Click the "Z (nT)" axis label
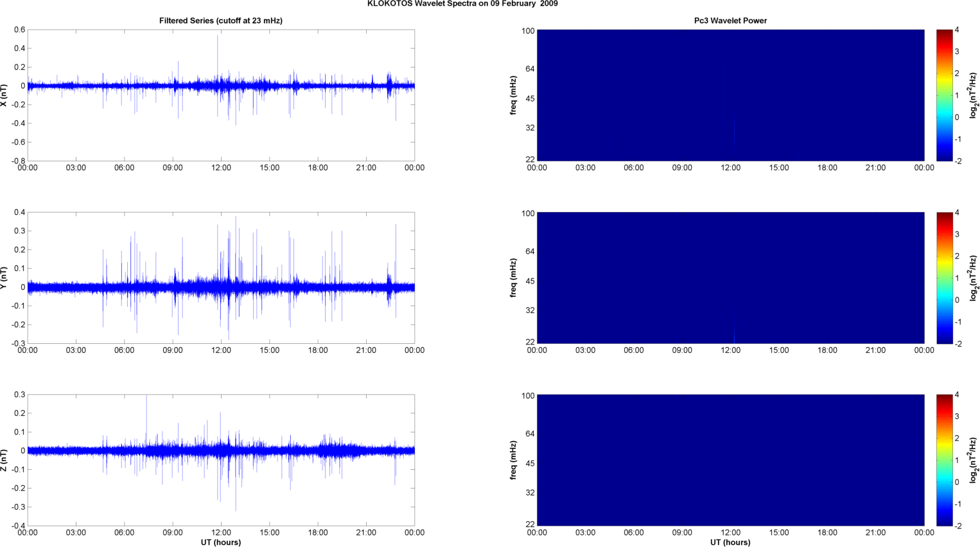The width and height of the screenshot is (980, 547). click(4, 460)
